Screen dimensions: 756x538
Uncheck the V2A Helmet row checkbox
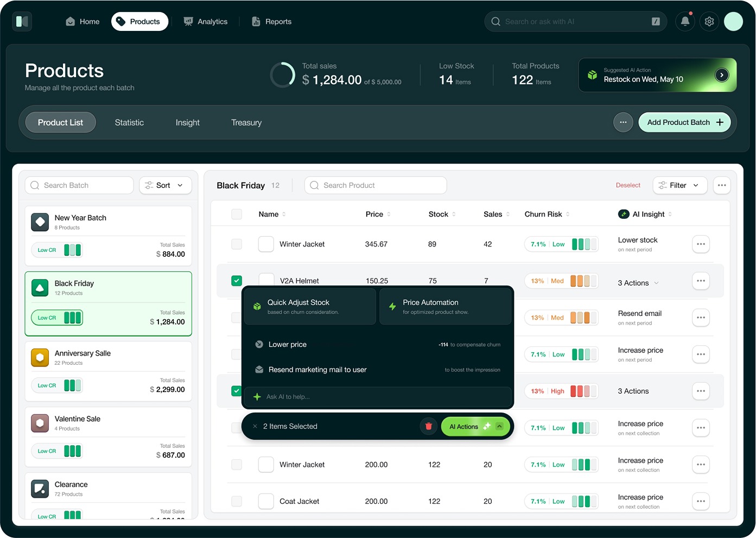click(x=237, y=281)
